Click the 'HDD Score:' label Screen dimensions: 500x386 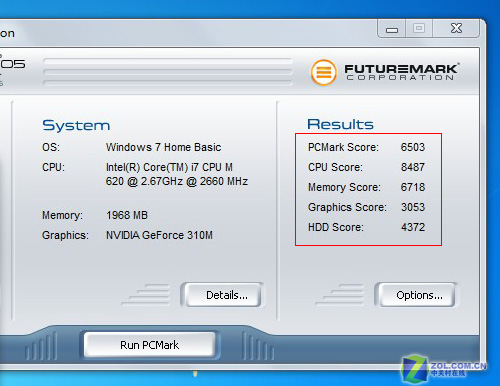[336, 227]
